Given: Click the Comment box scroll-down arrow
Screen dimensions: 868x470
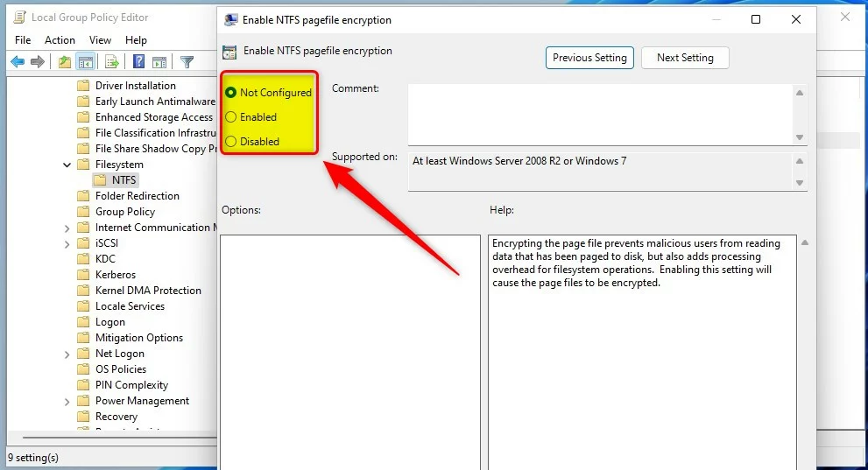Looking at the screenshot, I should (800, 137).
